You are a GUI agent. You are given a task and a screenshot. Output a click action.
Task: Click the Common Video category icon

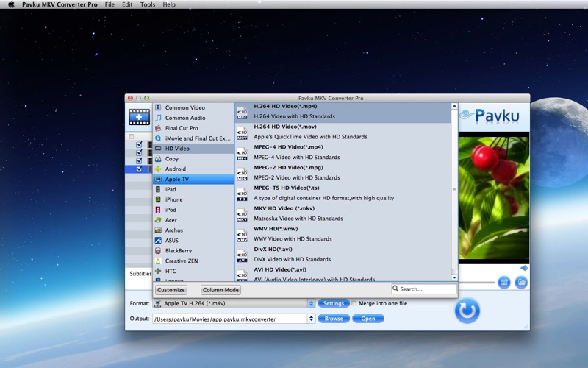click(158, 107)
